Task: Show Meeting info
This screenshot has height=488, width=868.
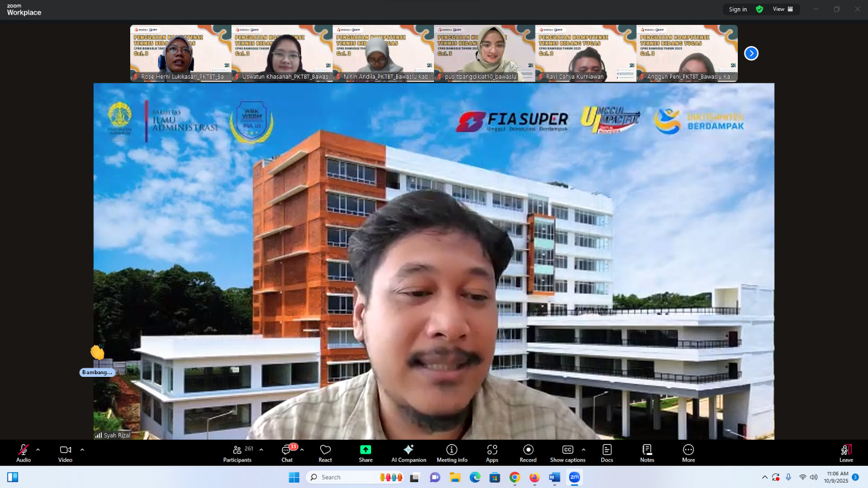Action: coord(451,453)
